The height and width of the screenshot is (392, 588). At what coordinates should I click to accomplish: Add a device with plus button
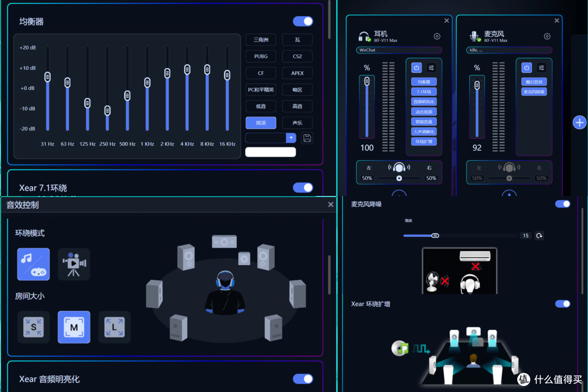coord(579,122)
